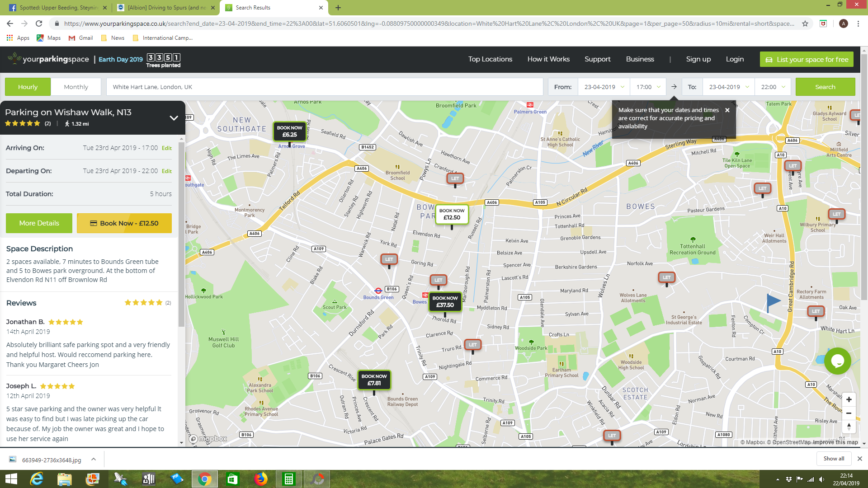Open the live chat bubble
This screenshot has height=488, width=868.
837,361
